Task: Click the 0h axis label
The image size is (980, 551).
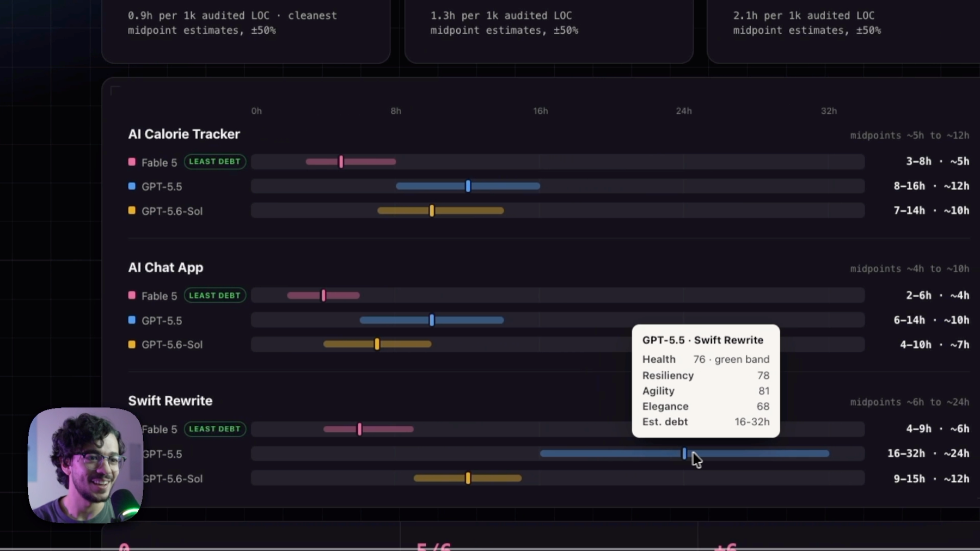Action: point(256,111)
